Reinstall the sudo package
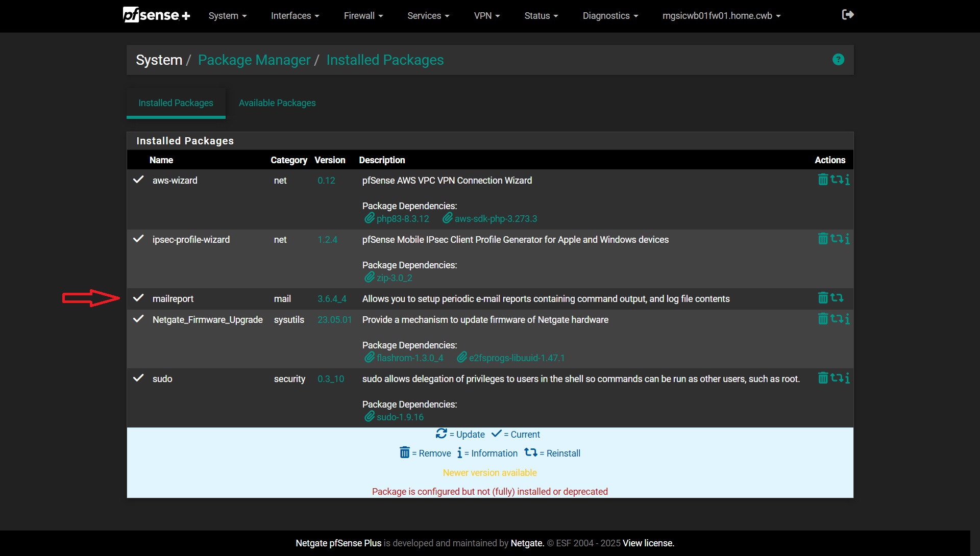Image resolution: width=980 pixels, height=556 pixels. coord(837,378)
